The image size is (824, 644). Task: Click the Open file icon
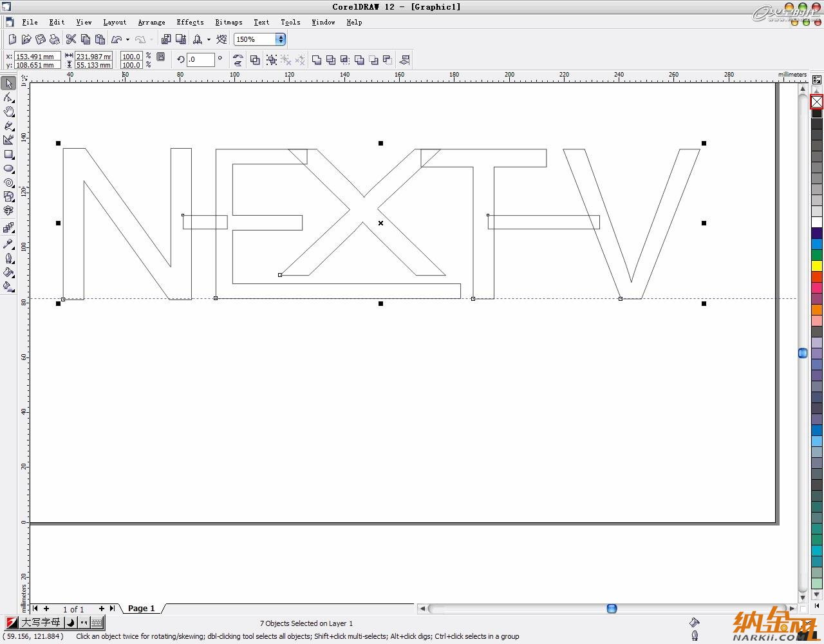coord(26,39)
